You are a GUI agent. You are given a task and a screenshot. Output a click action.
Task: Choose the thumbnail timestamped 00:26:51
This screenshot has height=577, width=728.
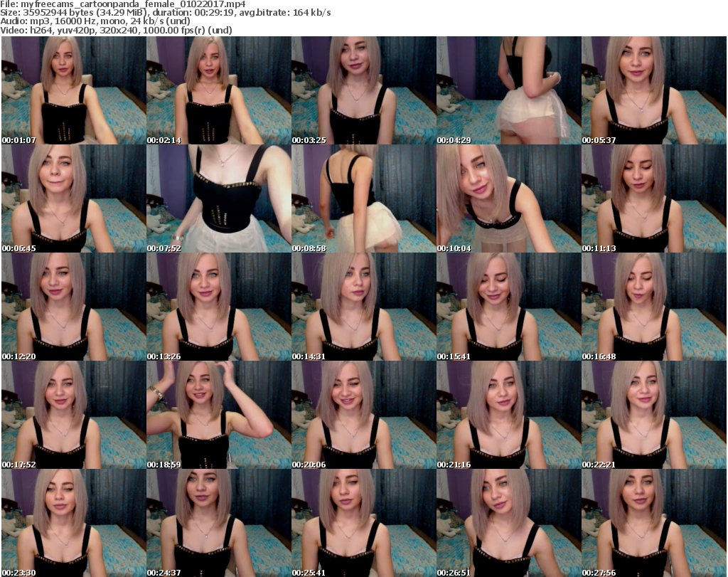click(x=509, y=523)
